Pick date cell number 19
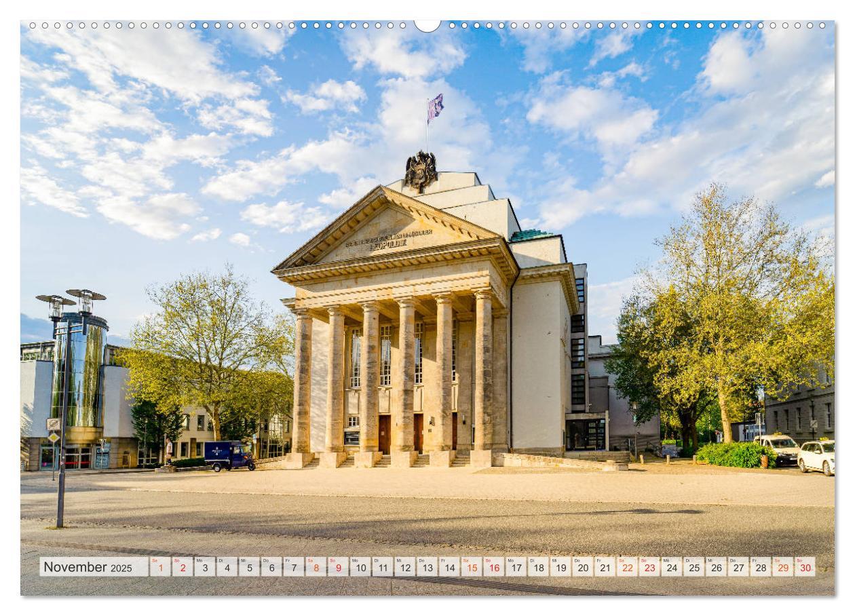This screenshot has width=855, height=616. 560,567
